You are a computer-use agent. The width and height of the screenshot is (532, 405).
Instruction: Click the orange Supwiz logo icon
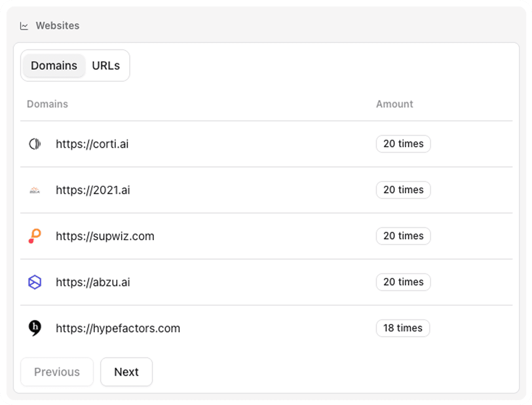click(x=35, y=236)
